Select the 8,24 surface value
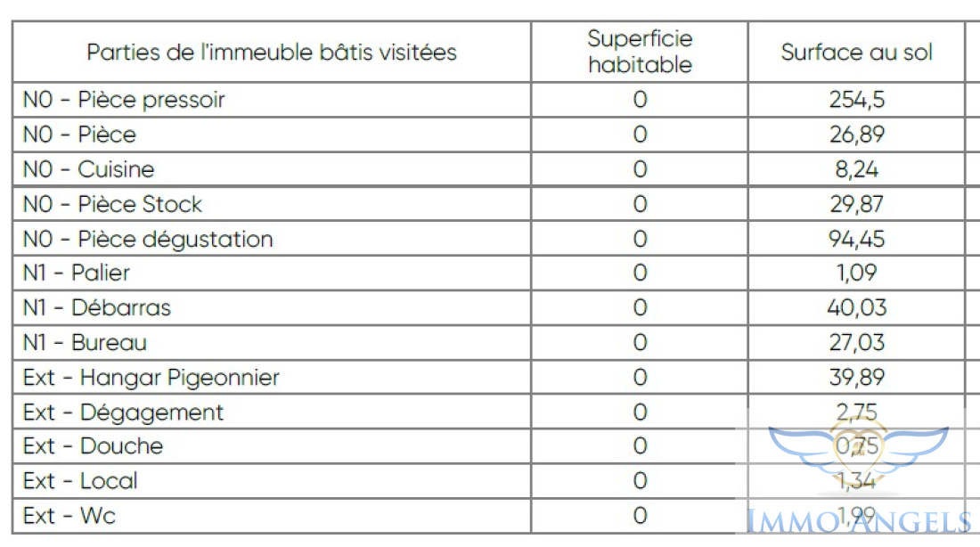The width and height of the screenshot is (980, 547). 856,168
